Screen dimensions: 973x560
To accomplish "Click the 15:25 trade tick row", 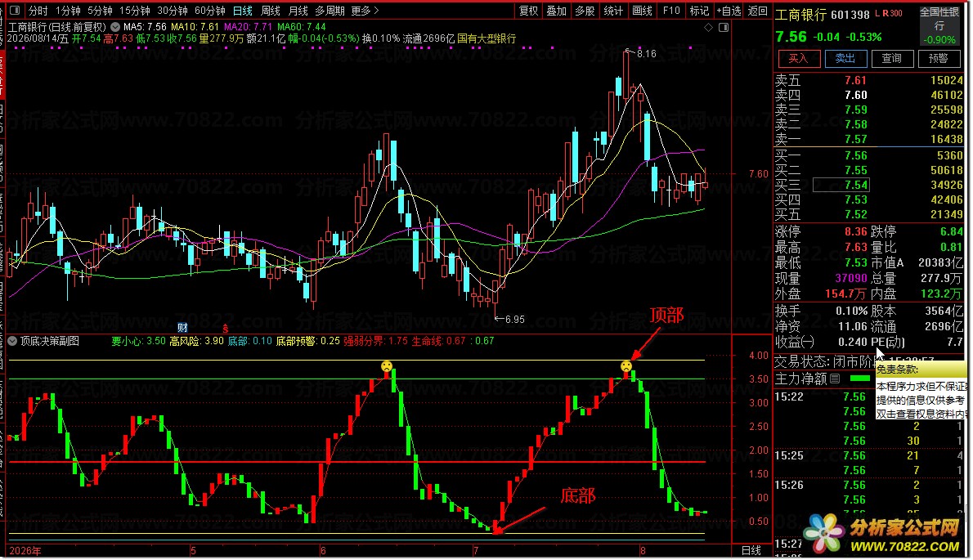I will point(869,456).
